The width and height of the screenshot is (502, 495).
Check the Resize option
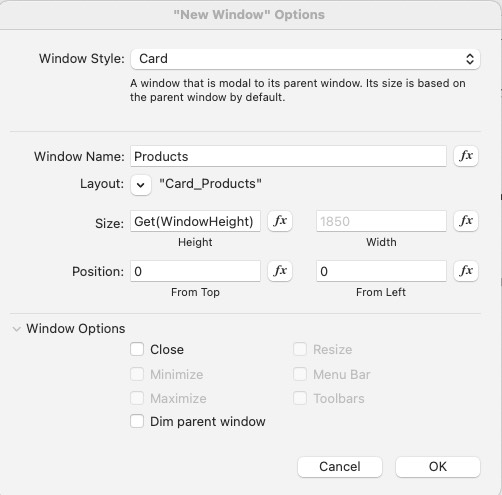[300, 349]
